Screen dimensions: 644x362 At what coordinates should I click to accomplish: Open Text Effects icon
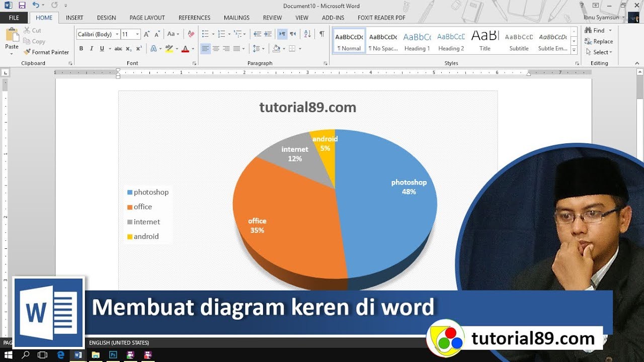[153, 49]
